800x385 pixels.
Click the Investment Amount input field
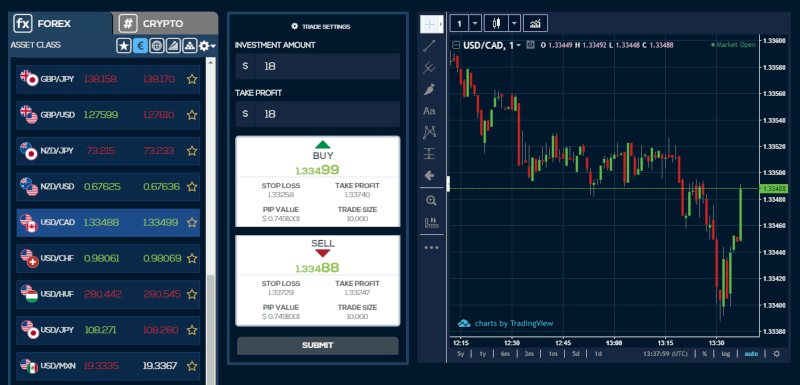point(317,66)
